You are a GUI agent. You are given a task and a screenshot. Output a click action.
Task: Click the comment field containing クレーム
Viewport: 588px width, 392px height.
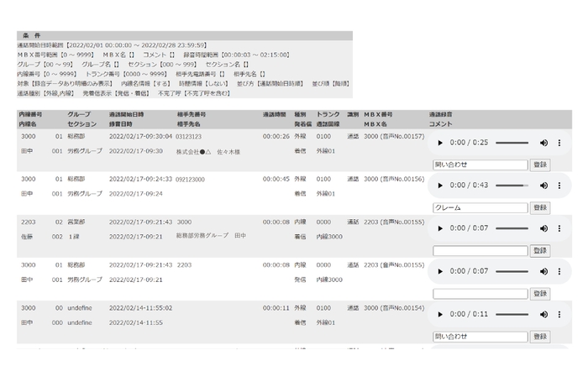click(480, 207)
